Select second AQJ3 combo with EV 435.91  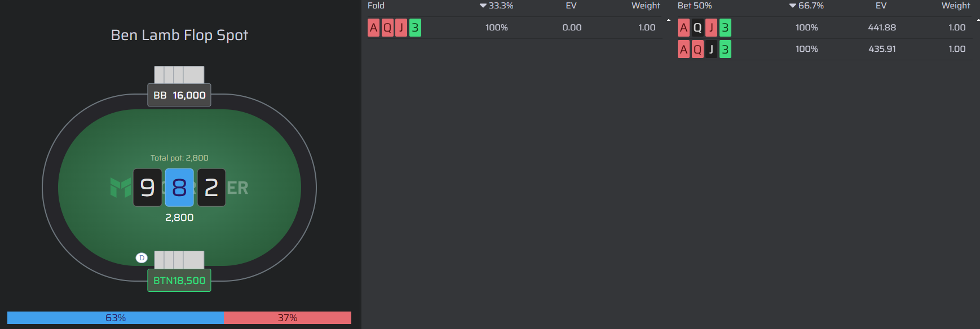[704, 49]
